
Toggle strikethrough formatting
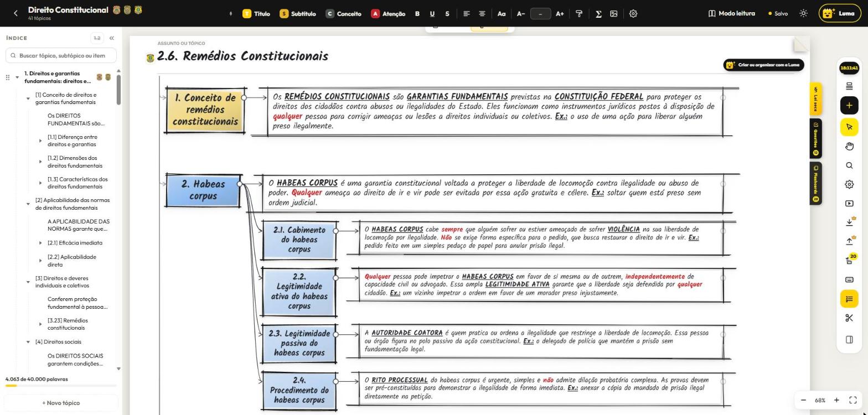pos(447,14)
